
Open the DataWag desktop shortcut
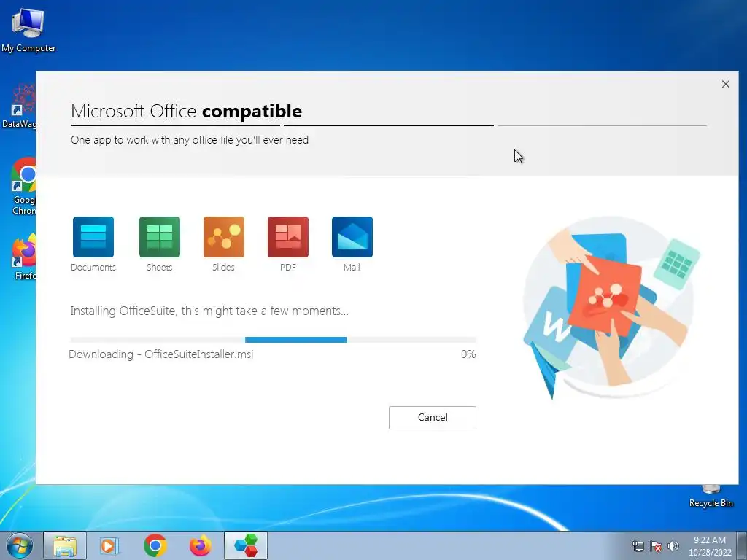coord(19,106)
